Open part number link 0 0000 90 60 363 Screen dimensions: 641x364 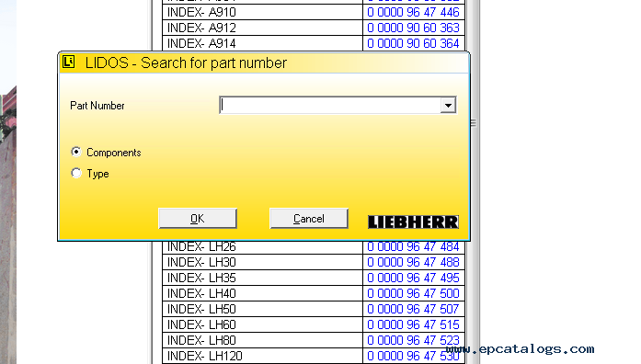[413, 28]
